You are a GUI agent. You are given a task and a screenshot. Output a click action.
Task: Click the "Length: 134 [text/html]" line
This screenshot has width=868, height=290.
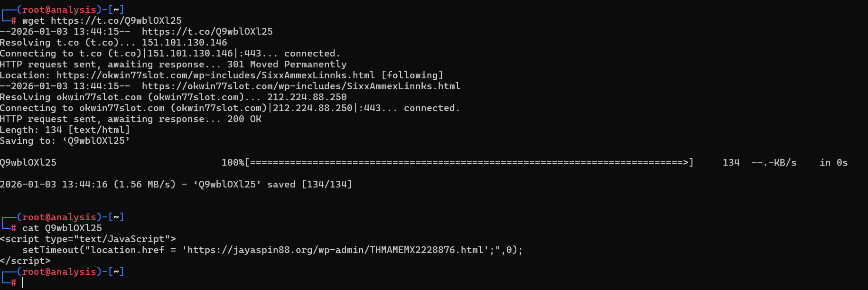(65, 130)
